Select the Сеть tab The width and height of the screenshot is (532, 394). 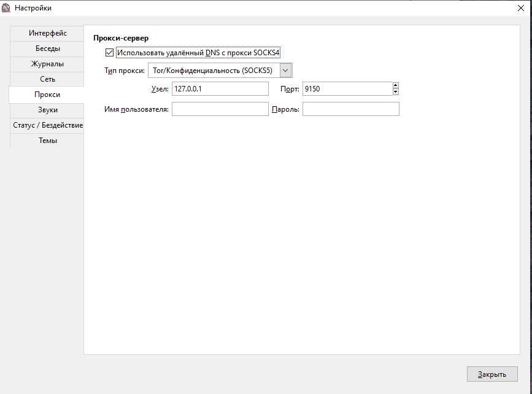(47, 79)
